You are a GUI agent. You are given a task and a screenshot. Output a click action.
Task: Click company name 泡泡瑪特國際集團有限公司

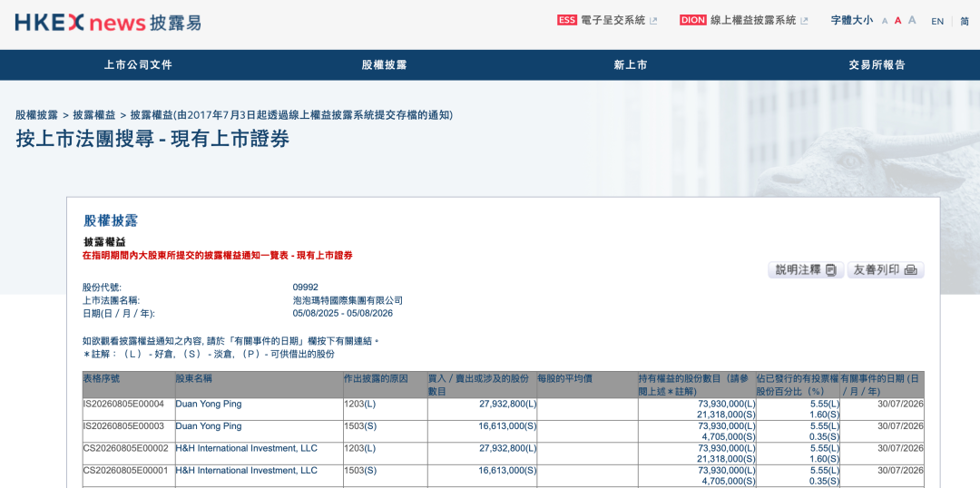pos(348,300)
